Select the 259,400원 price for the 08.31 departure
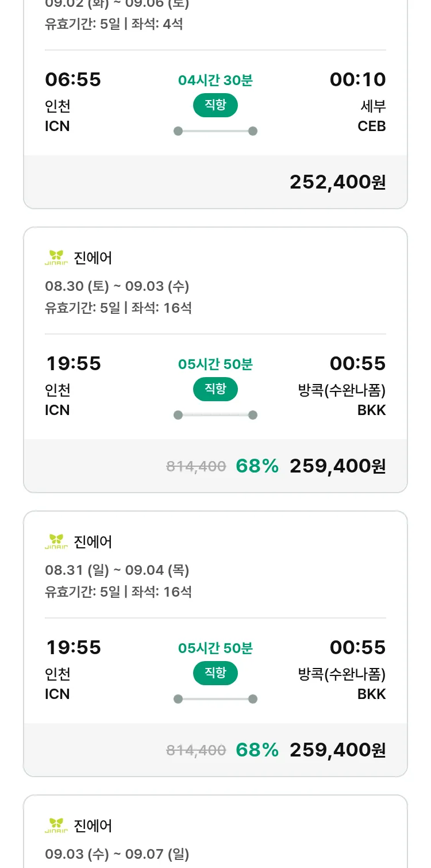Image resolution: width=431 pixels, height=868 pixels. [x=337, y=750]
